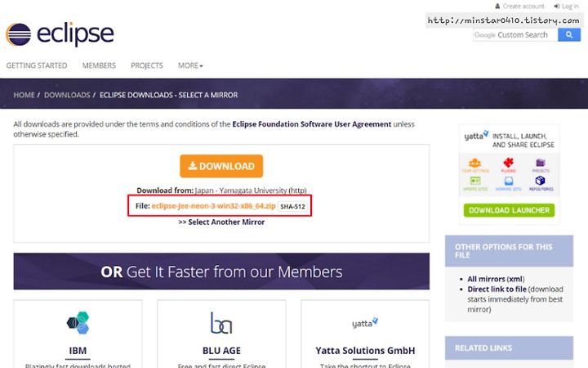Click the eclipse-jee-neon-3-win32-x86_64.zip file link

point(213,206)
